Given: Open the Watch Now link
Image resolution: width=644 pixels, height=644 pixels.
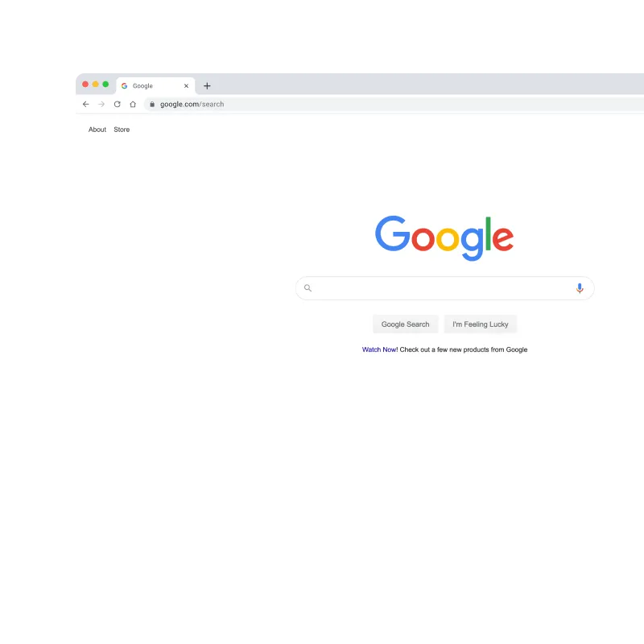Looking at the screenshot, I should pos(379,349).
